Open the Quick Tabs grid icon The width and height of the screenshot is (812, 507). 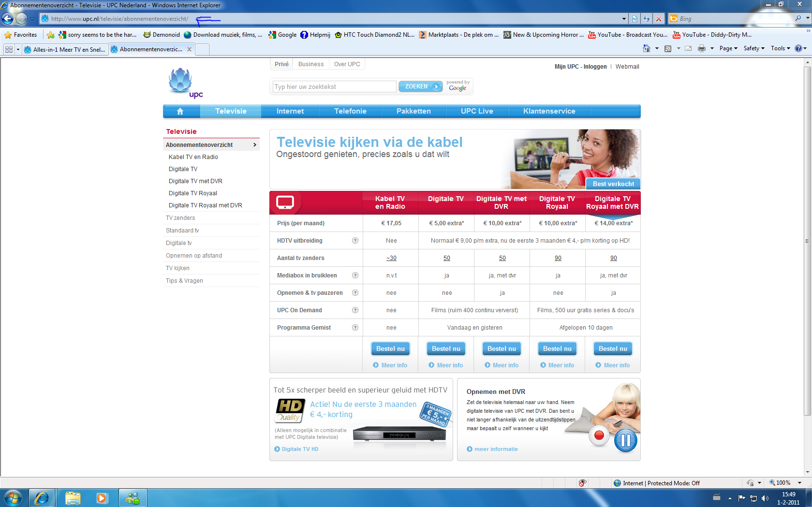[9, 49]
